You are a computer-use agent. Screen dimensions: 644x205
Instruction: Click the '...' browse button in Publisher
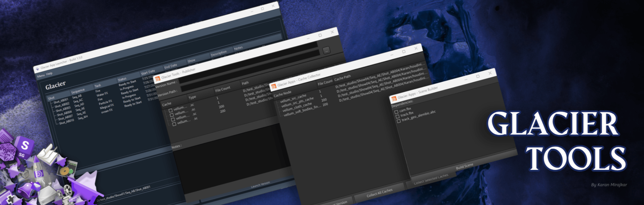(x=326, y=51)
